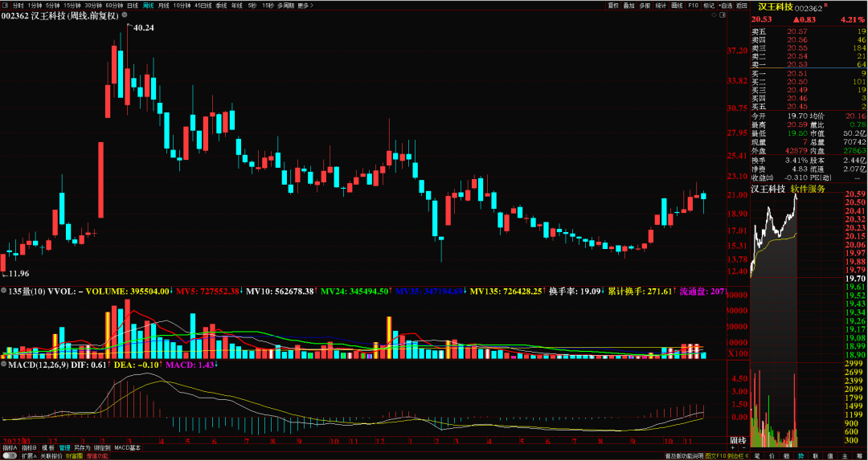This screenshot has height=461, width=868.
Task: Select the 1分钟 period
Action: pyautogui.click(x=35, y=5)
